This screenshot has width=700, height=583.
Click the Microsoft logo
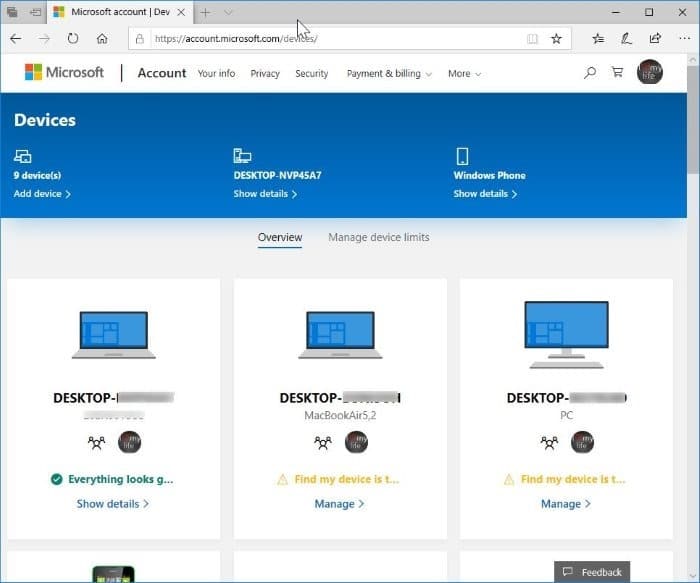tap(64, 72)
